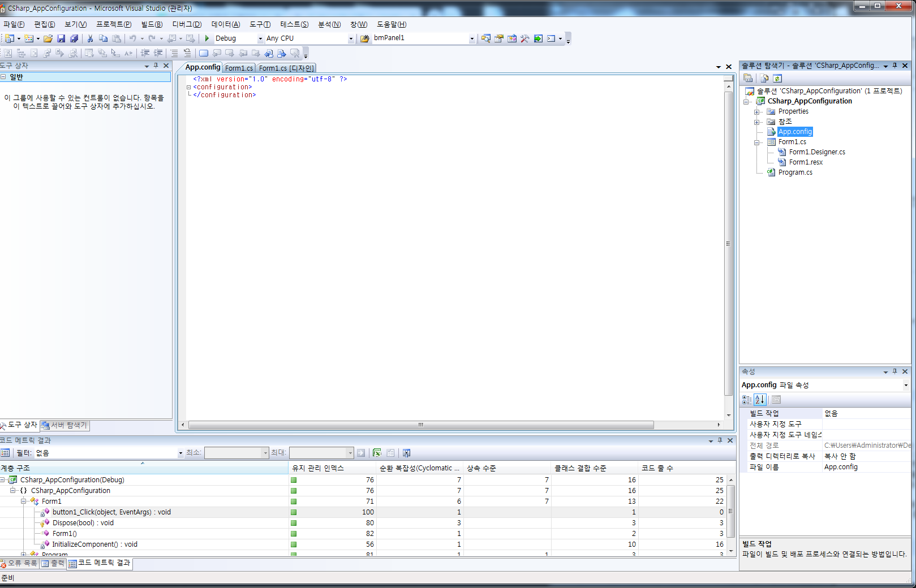916x588 pixels.
Task: Click the Cut scissors icon
Action: pyautogui.click(x=90, y=38)
